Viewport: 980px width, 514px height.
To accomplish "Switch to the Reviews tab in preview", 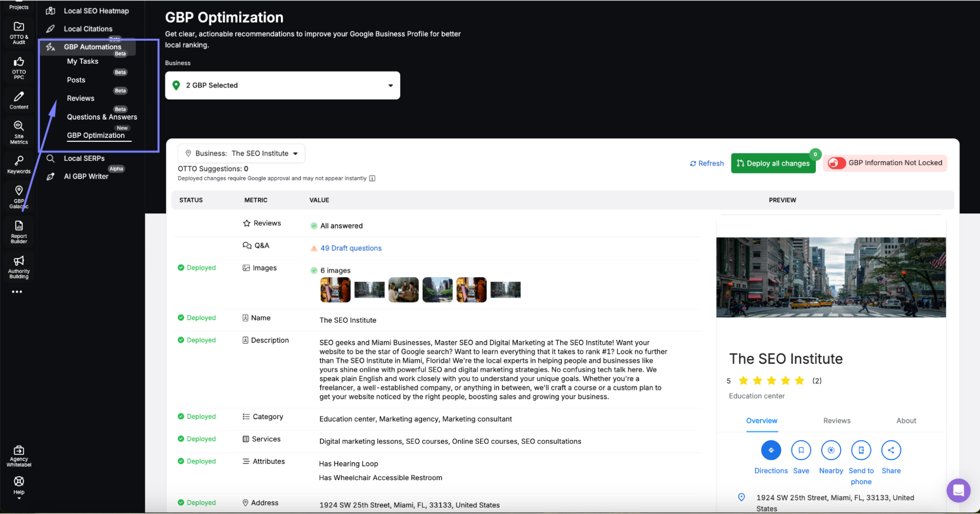I will point(836,421).
